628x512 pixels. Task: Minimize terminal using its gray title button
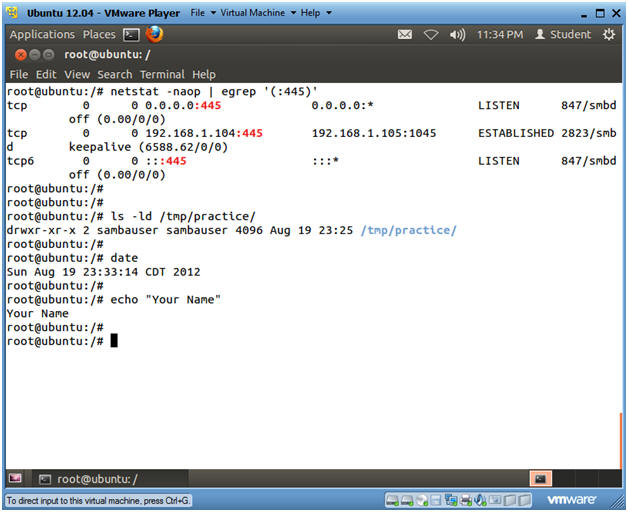pyautogui.click(x=35, y=54)
